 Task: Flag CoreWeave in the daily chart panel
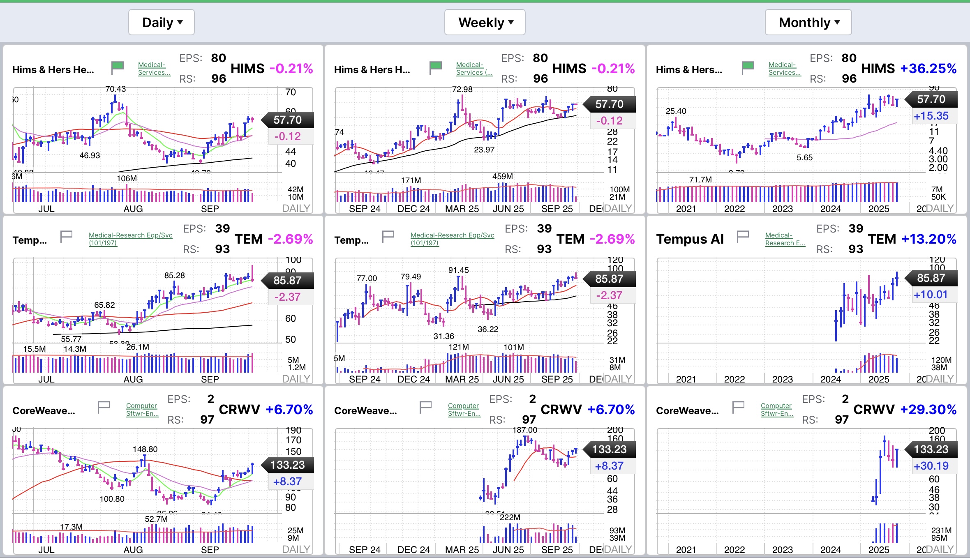point(104,407)
